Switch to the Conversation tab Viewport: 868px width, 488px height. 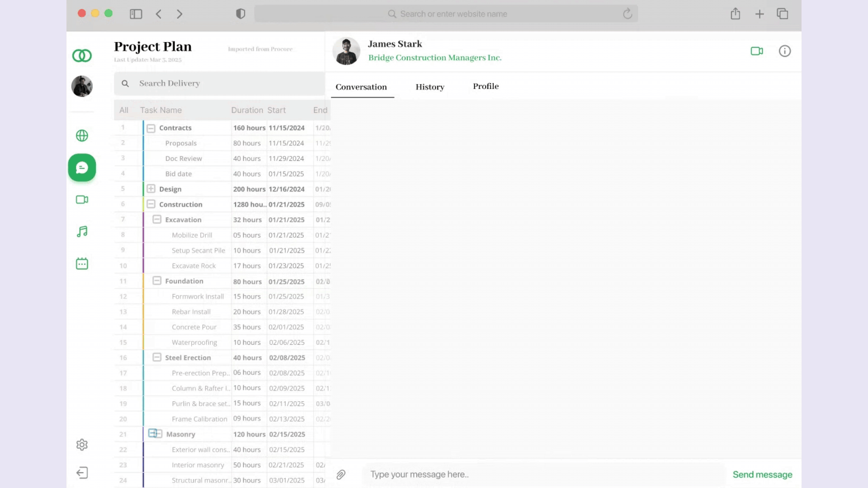[361, 87]
